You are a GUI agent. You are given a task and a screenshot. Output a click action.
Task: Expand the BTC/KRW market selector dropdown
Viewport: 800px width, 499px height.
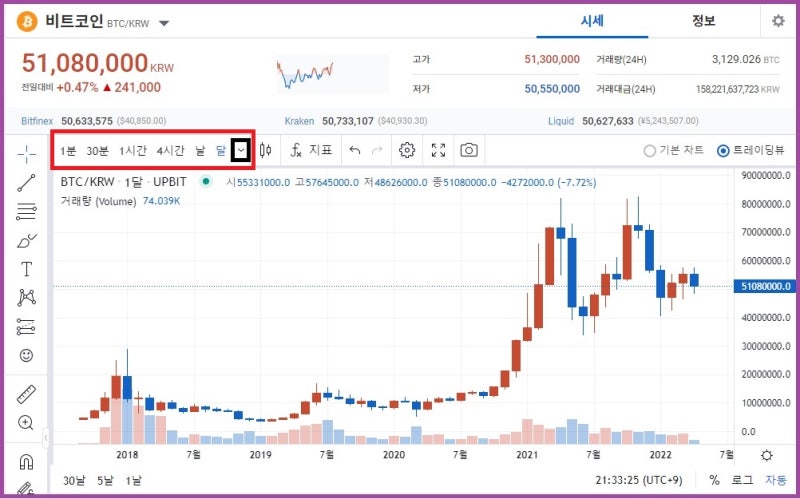click(164, 23)
